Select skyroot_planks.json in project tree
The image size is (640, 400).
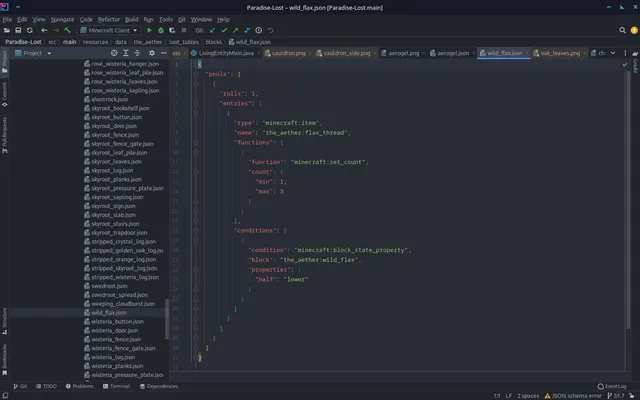click(x=116, y=179)
